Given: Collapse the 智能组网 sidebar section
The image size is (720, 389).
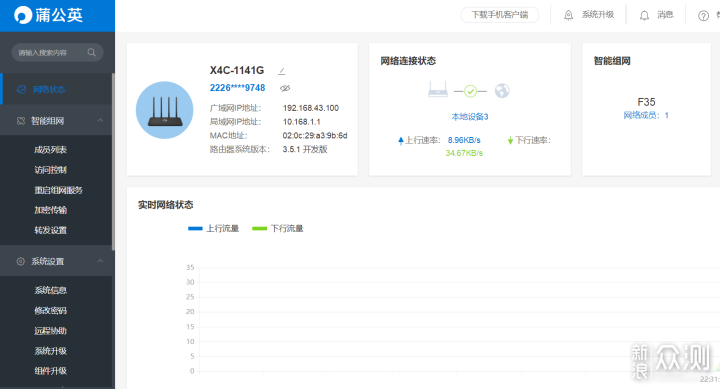Looking at the screenshot, I should tap(100, 120).
